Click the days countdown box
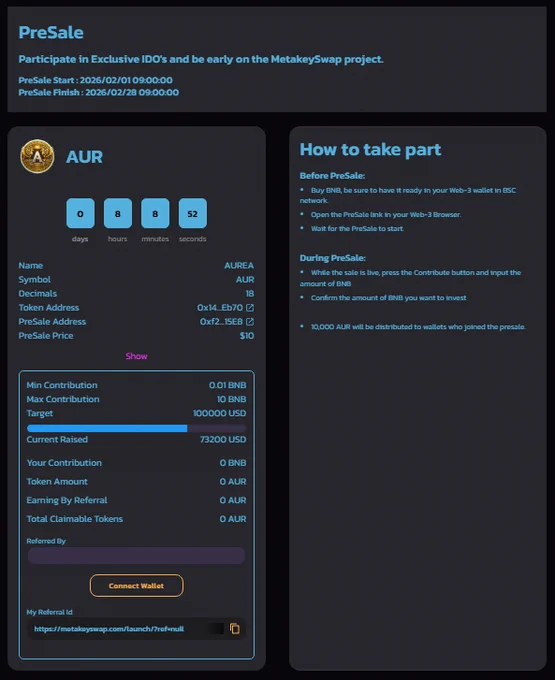 coord(80,213)
